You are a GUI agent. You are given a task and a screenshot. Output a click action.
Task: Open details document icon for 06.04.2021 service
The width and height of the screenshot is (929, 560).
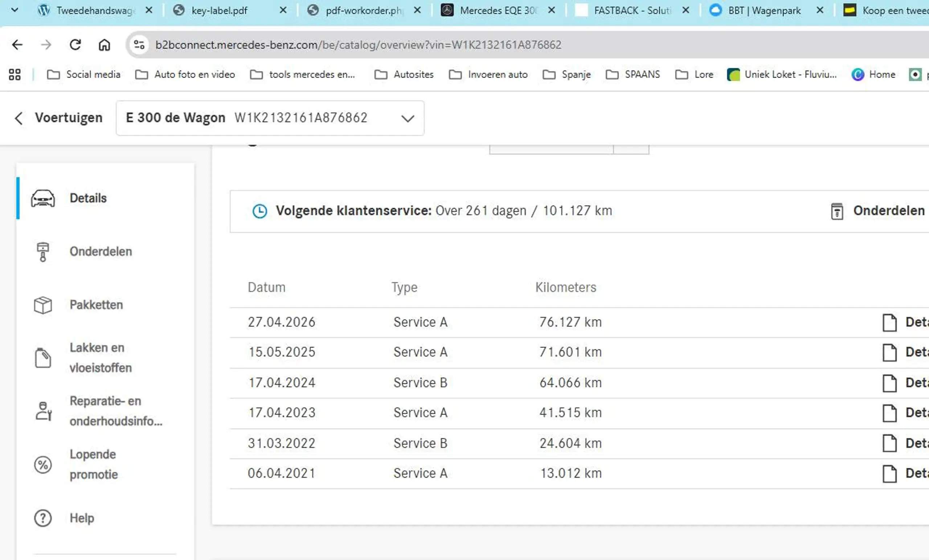point(890,474)
